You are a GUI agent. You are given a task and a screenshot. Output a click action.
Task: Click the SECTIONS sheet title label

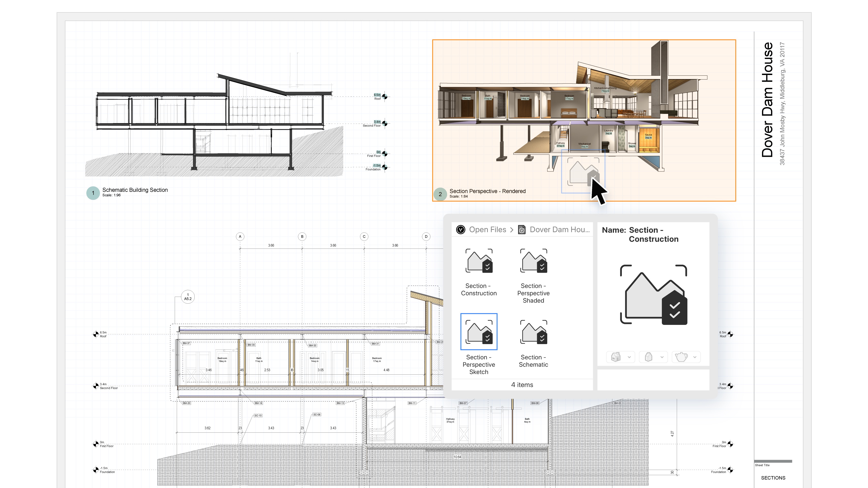point(773,478)
